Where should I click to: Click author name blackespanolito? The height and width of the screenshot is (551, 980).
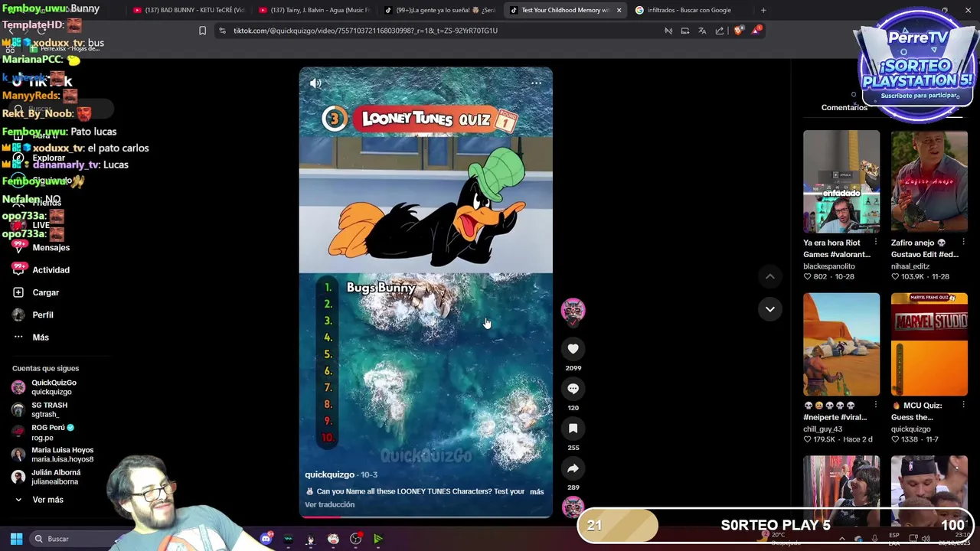829,266
